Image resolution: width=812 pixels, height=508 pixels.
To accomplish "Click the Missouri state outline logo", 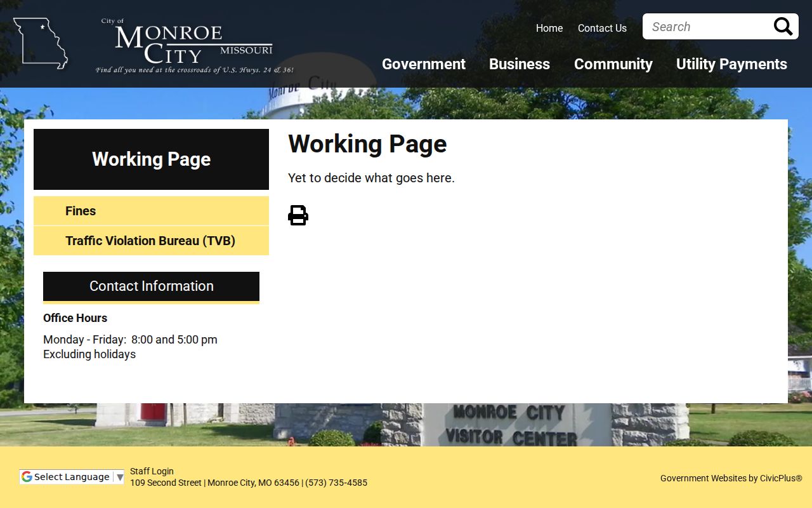I will pos(41,43).
